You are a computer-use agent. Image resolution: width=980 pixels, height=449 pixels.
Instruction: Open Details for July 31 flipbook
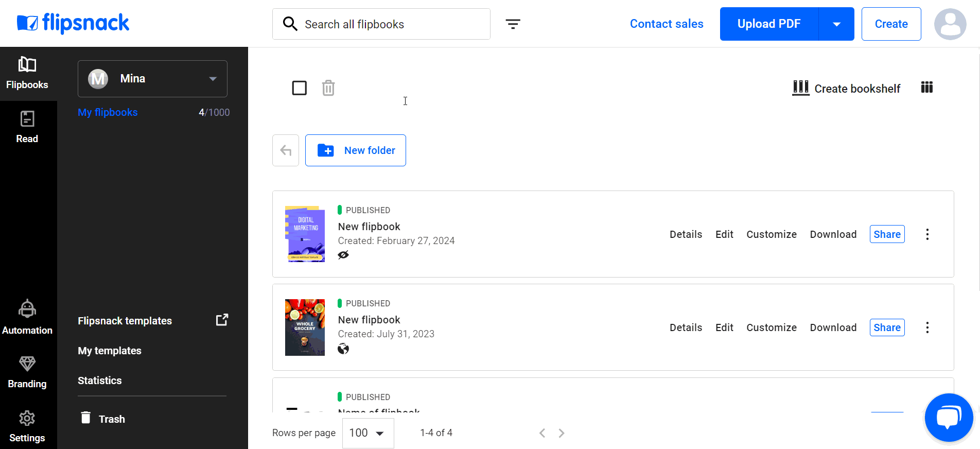pyautogui.click(x=686, y=327)
